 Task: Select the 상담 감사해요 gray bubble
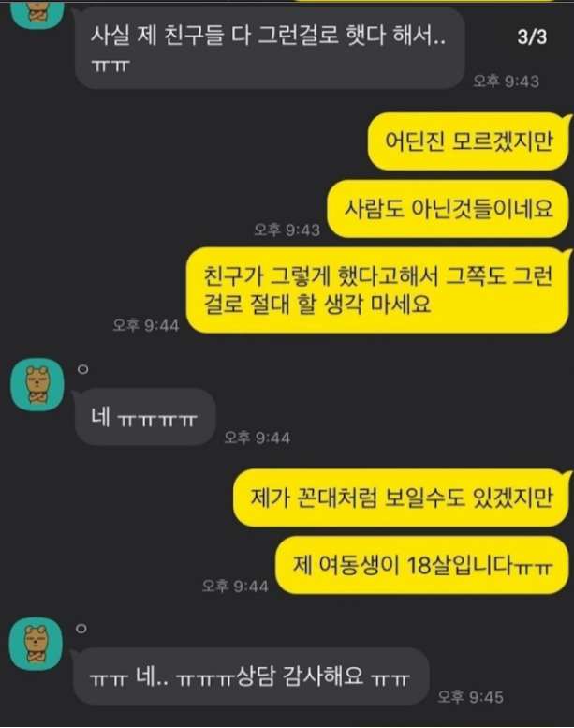[x=250, y=676]
